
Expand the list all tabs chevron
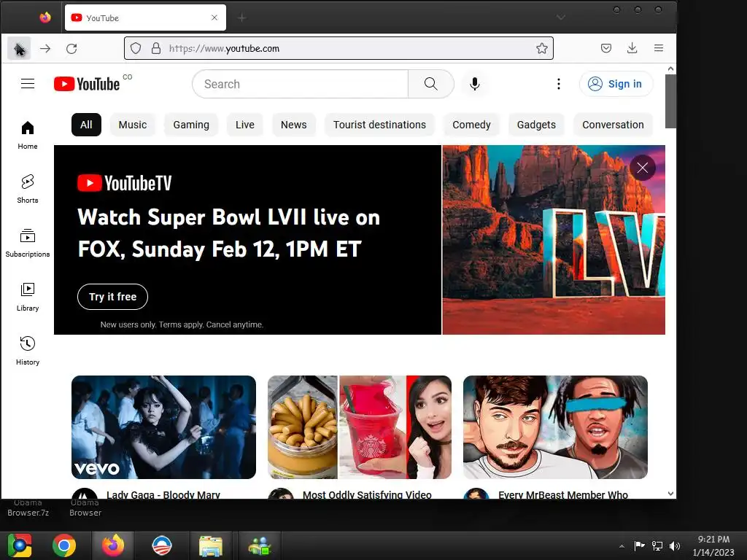[561, 17]
